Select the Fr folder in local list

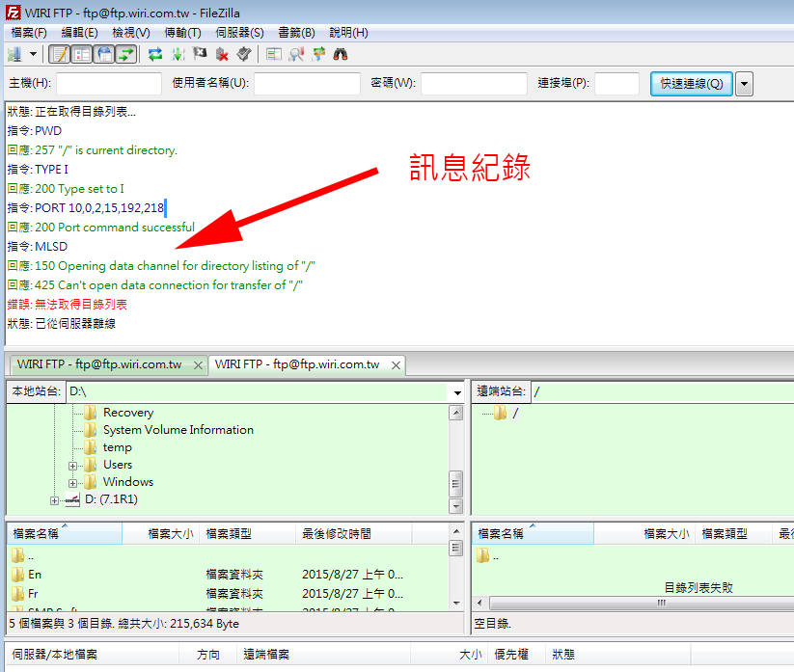click(33, 594)
